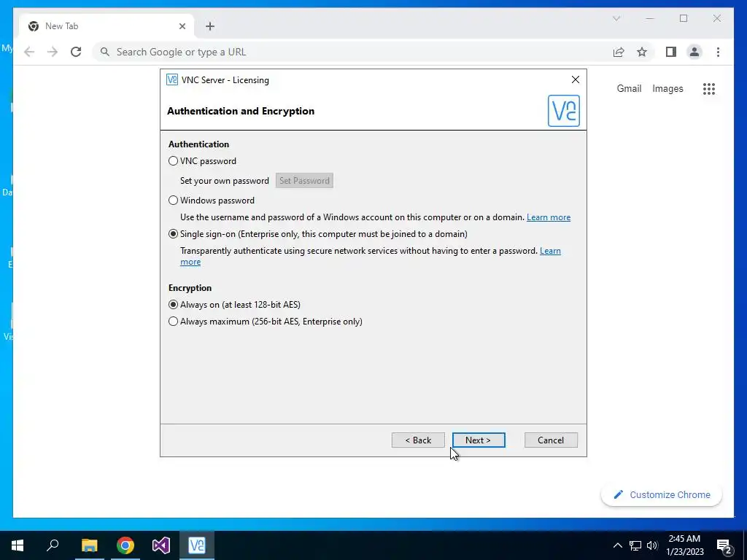
Task: Bookmark this tab with the star icon
Action: (642, 52)
